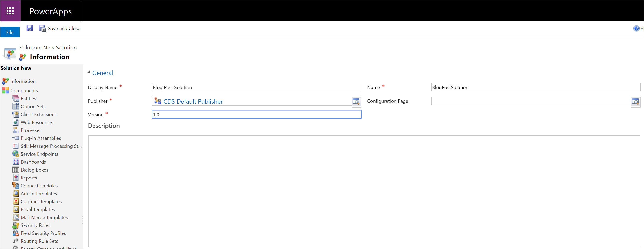Click the Help question mark icon
The image size is (644, 249).
(x=636, y=28)
